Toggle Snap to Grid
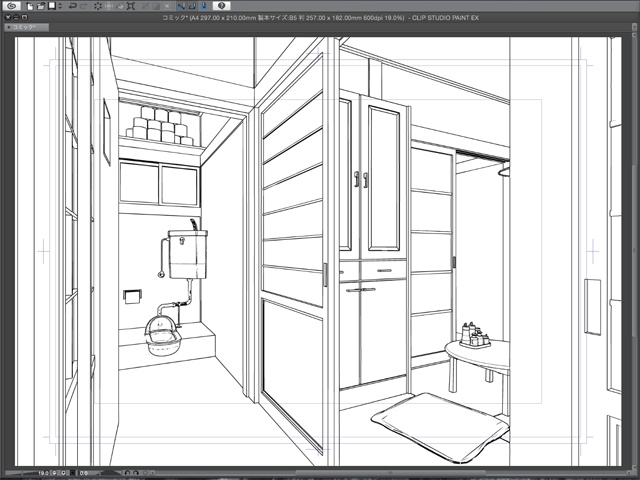The width and height of the screenshot is (640, 480). [x=203, y=6]
